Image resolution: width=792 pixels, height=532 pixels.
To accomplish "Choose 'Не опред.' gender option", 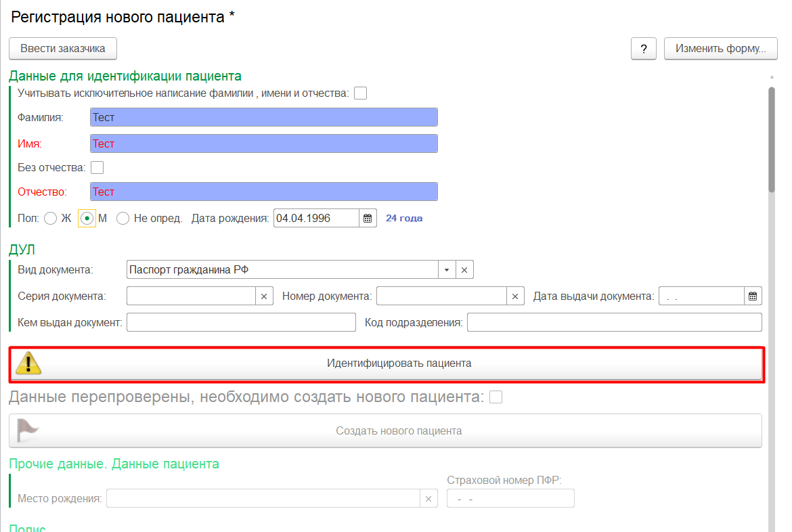I will pyautogui.click(x=123, y=219).
